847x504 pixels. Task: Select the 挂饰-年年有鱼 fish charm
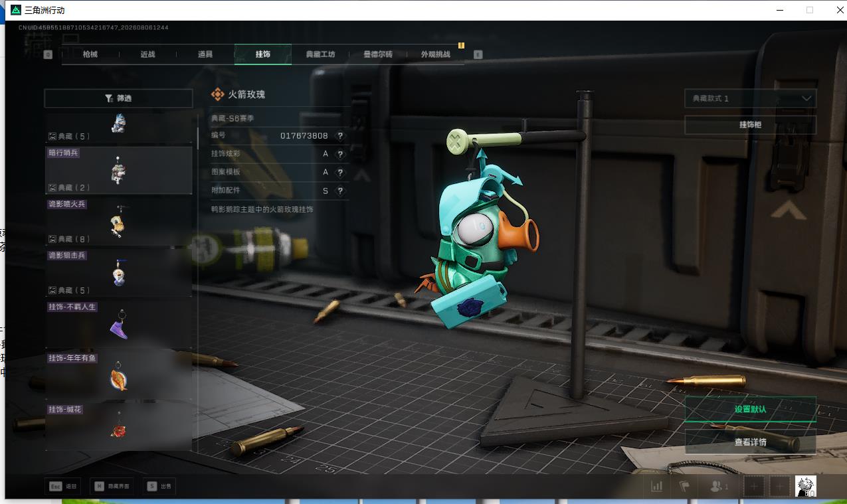tap(119, 375)
